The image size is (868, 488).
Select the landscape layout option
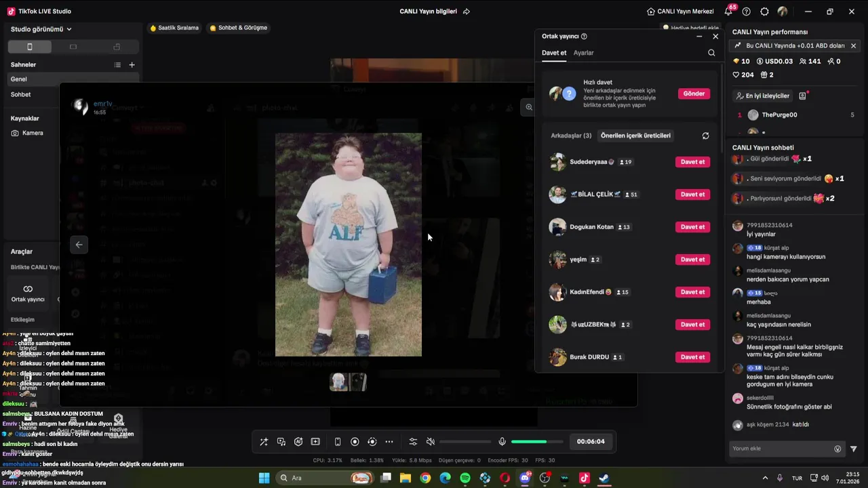(x=73, y=47)
